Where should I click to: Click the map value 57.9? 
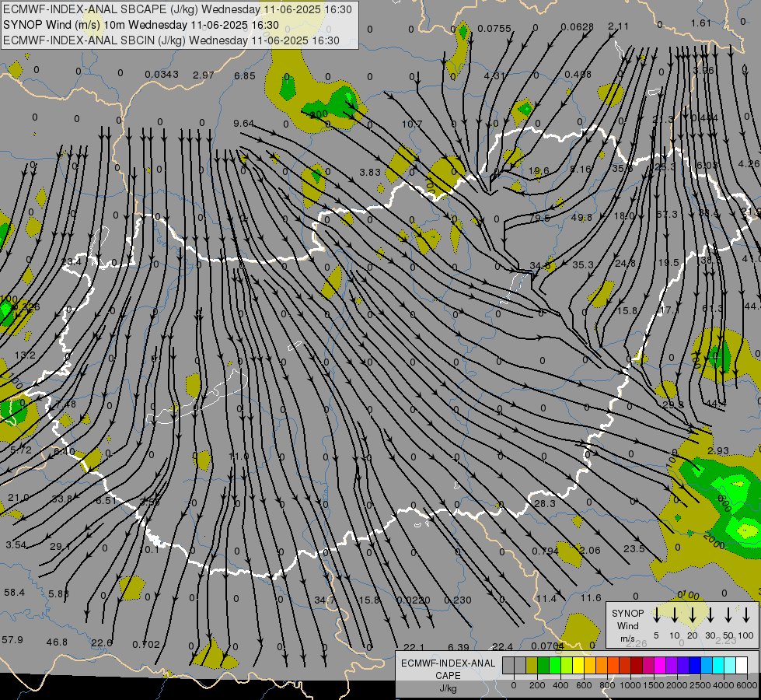(12, 640)
